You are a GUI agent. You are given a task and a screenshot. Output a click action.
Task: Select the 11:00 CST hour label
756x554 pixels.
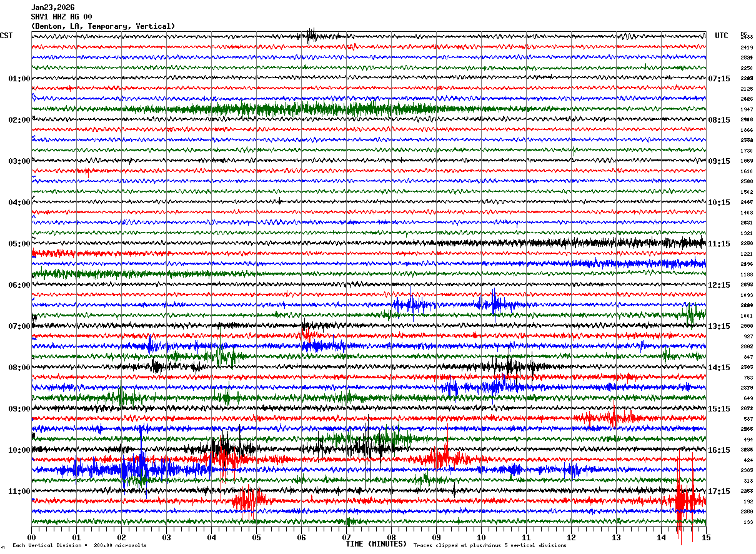click(19, 491)
